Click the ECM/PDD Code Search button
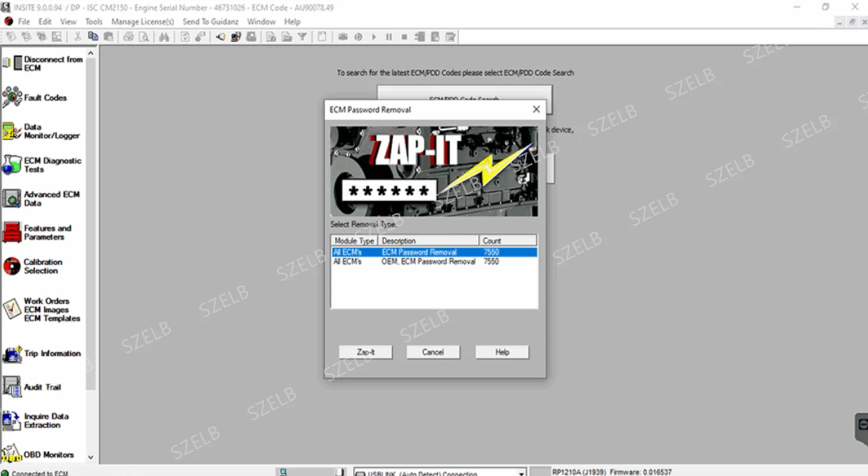 [x=464, y=99]
